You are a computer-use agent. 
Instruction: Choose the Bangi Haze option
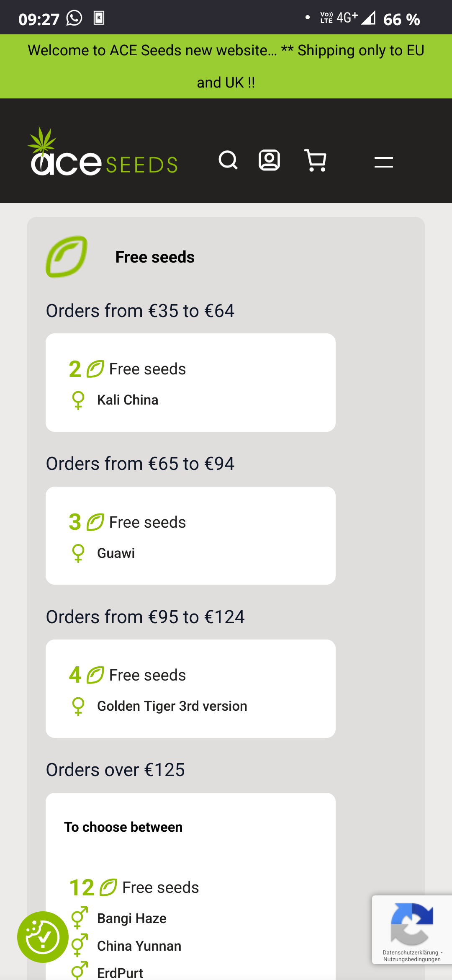[132, 918]
